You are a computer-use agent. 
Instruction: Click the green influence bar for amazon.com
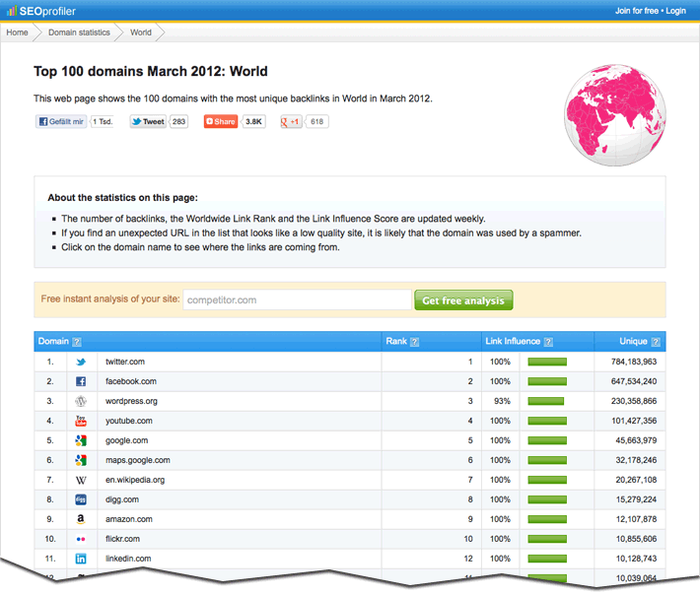click(x=547, y=519)
